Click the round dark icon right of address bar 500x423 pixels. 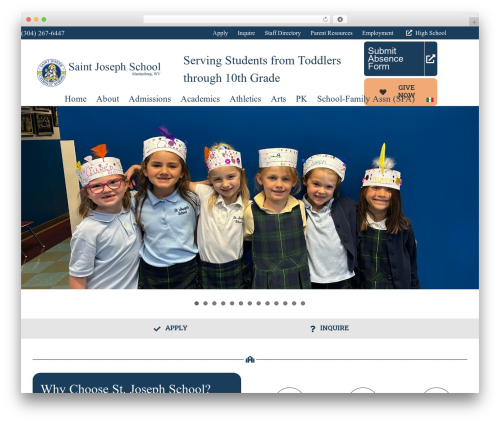pyautogui.click(x=340, y=19)
